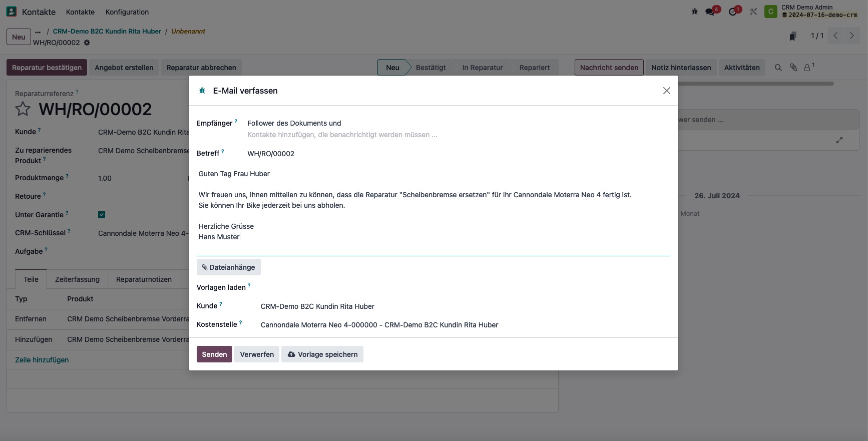This screenshot has height=441, width=868.
Task: Open breadcrumb CRM-Demo B2C Kundin Rita Huber
Action: (107, 31)
